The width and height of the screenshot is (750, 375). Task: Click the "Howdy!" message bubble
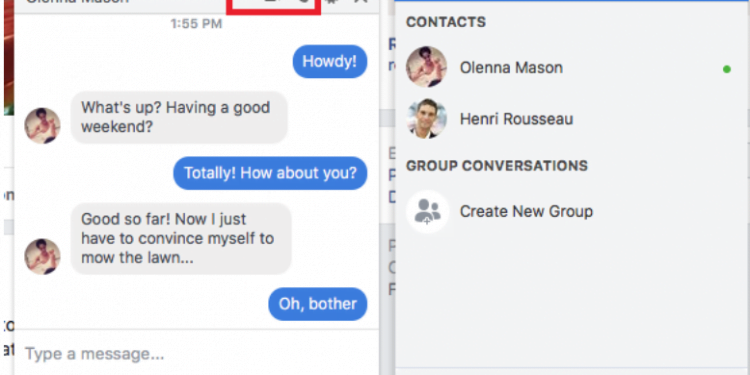click(x=330, y=61)
